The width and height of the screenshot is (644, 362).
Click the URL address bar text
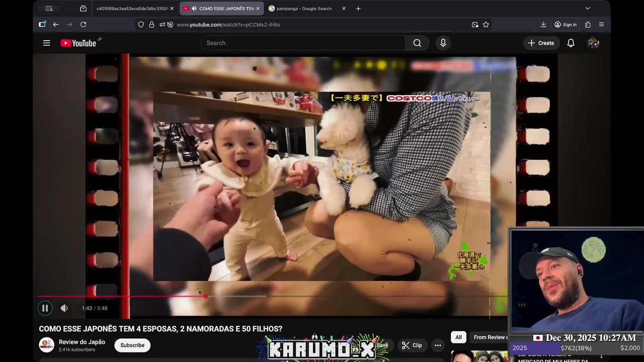(228, 25)
